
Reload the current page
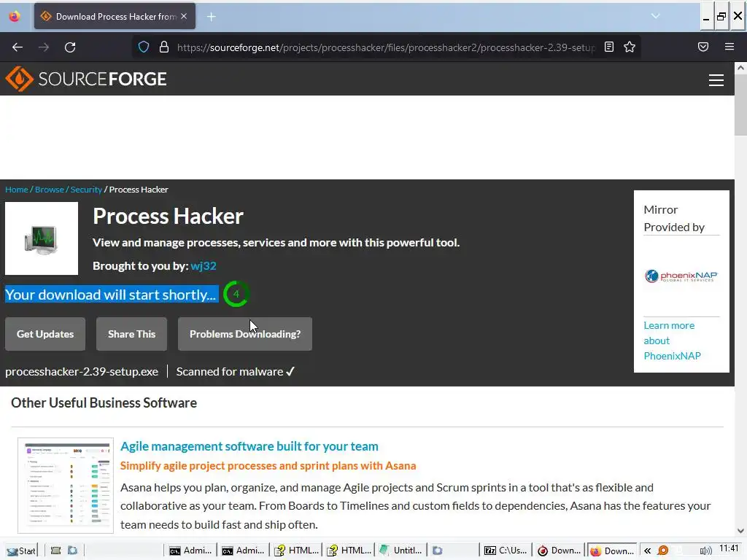click(x=70, y=47)
